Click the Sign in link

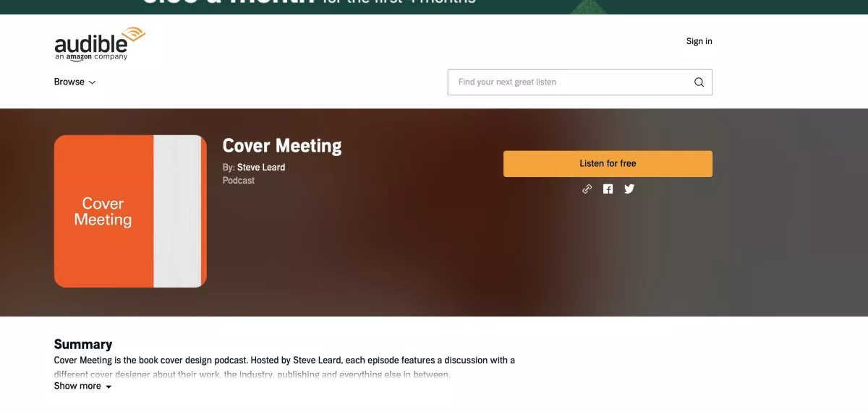point(699,41)
